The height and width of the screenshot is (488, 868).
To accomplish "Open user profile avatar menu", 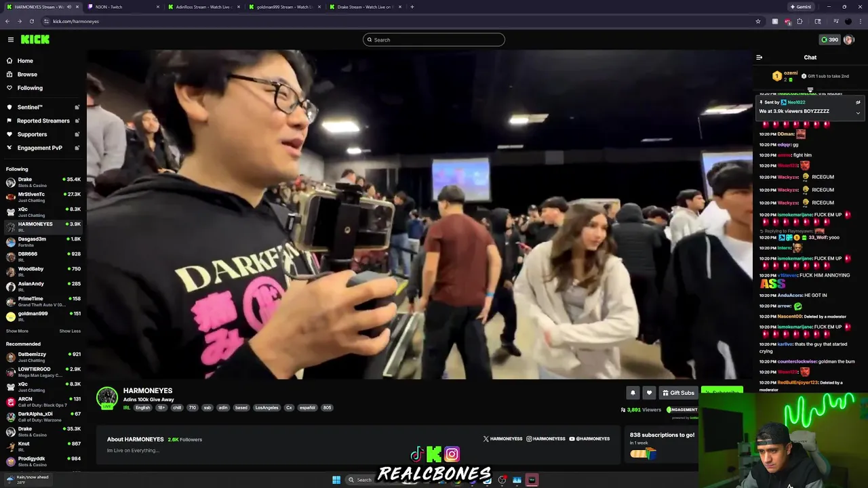I will (x=849, y=39).
